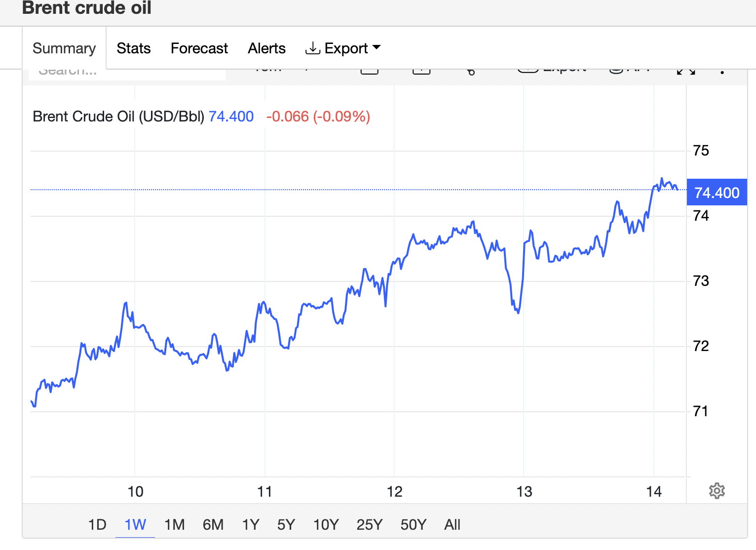Screen dimensions: 756x550
Task: Switch to the Forecast tab
Action: (x=199, y=48)
